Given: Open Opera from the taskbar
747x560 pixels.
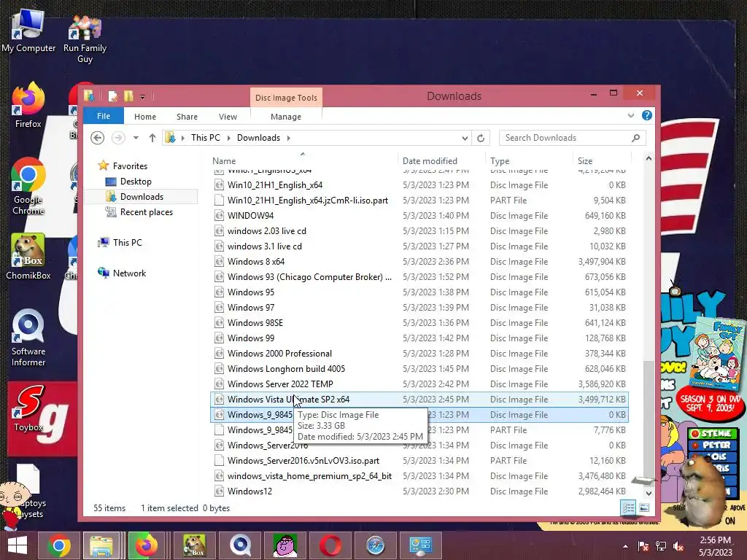Looking at the screenshot, I should [330, 545].
